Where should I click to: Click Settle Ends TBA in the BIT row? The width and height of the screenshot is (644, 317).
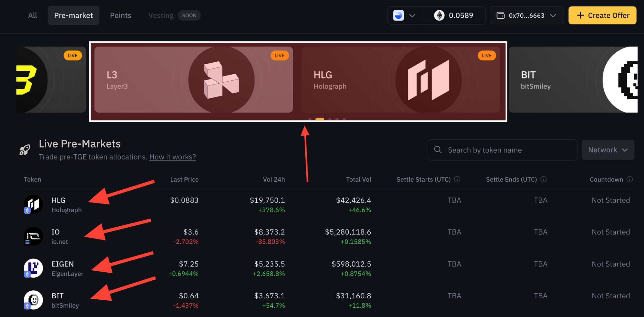[x=541, y=296]
